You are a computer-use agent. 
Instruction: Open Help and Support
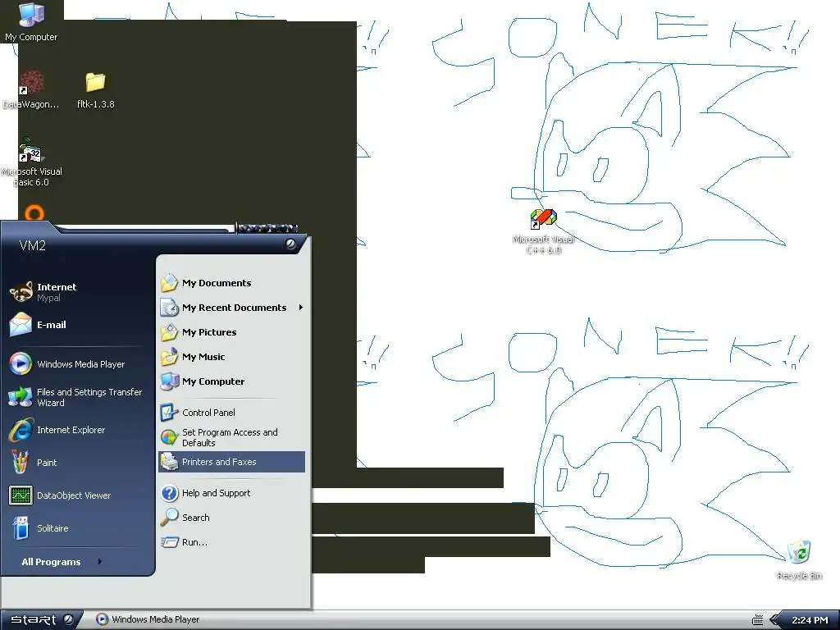(231, 493)
